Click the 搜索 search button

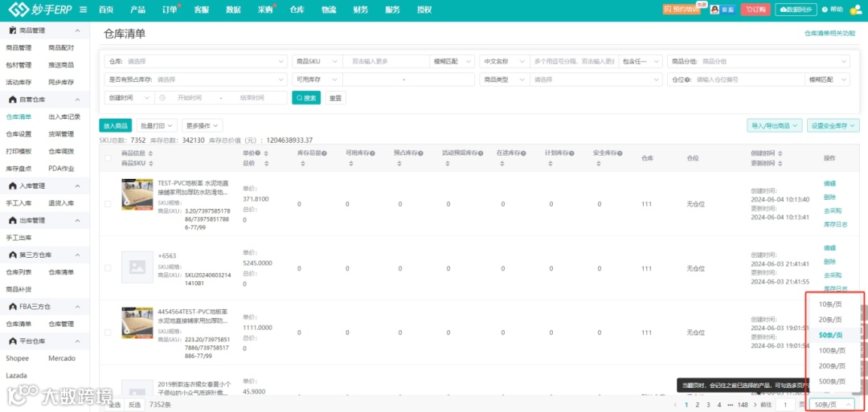pos(306,98)
